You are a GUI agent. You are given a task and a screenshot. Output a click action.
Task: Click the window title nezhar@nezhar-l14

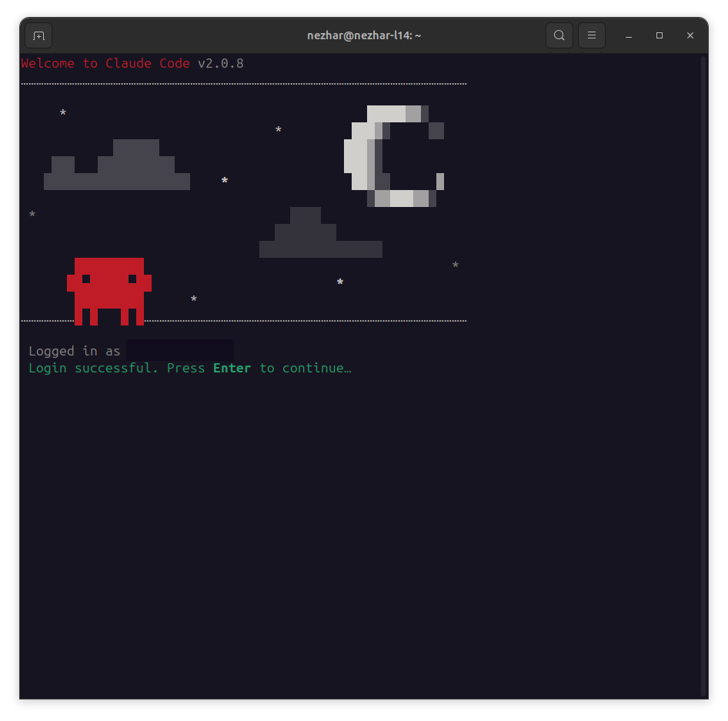point(364,35)
